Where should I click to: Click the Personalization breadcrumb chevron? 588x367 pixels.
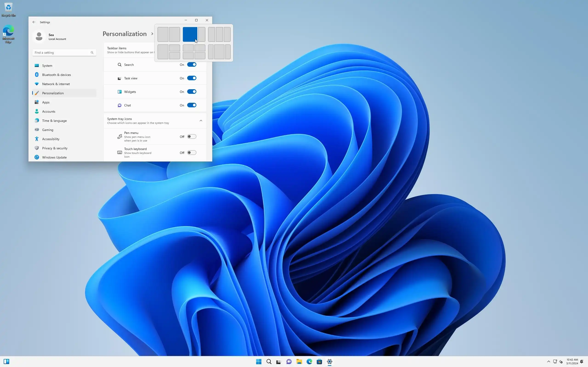pyautogui.click(x=152, y=34)
